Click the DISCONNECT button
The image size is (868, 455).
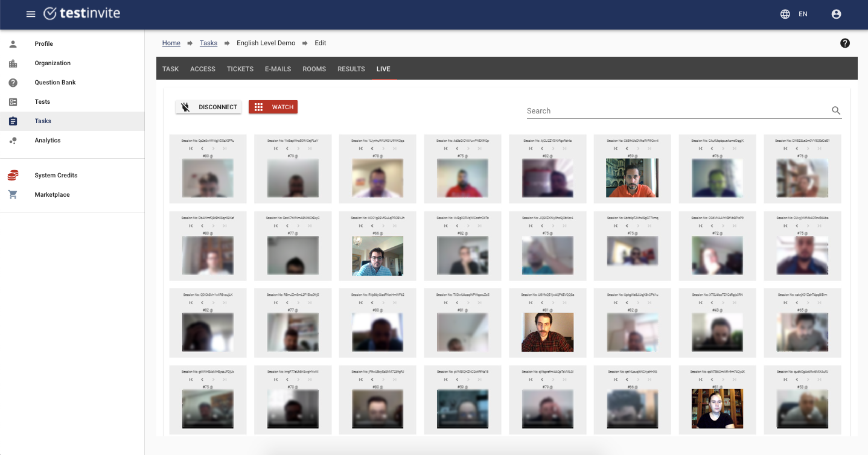coord(209,107)
